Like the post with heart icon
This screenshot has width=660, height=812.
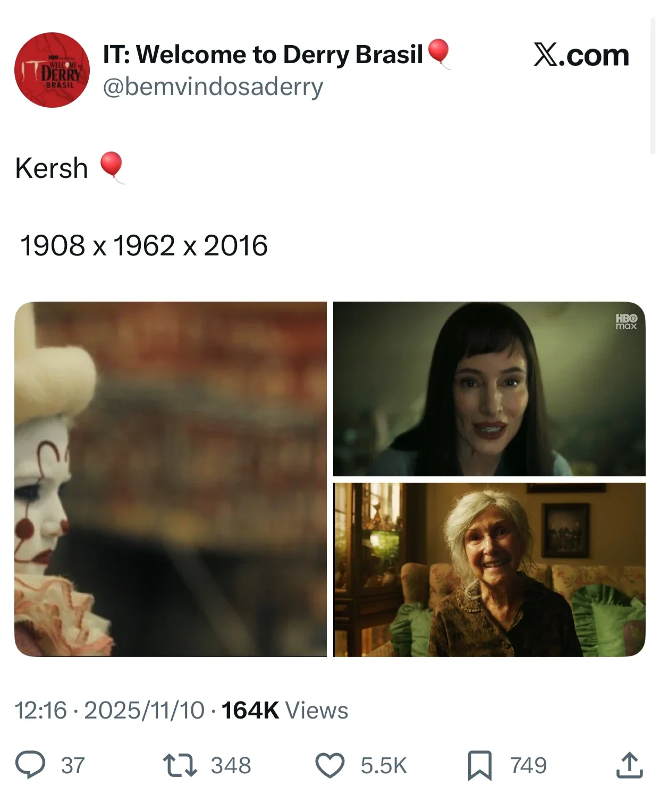(x=330, y=766)
